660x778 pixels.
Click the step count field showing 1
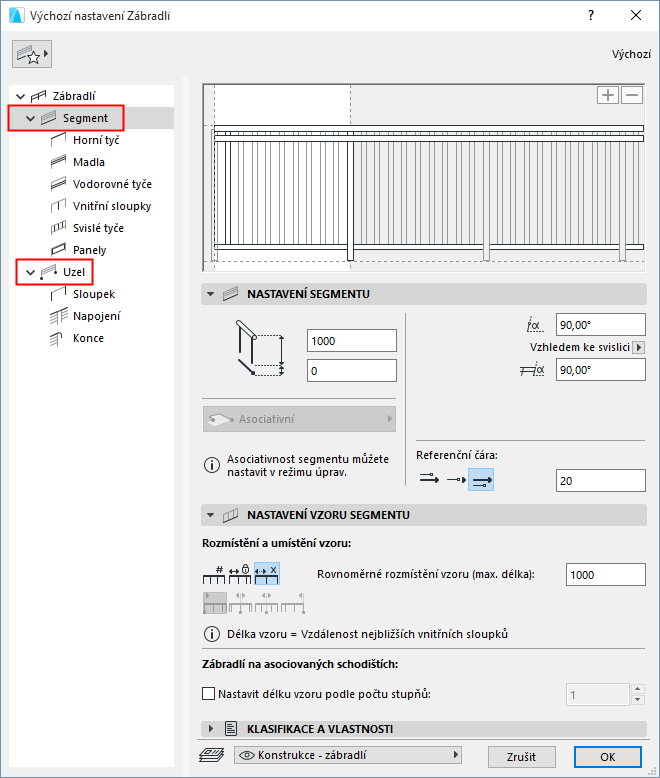point(598,695)
